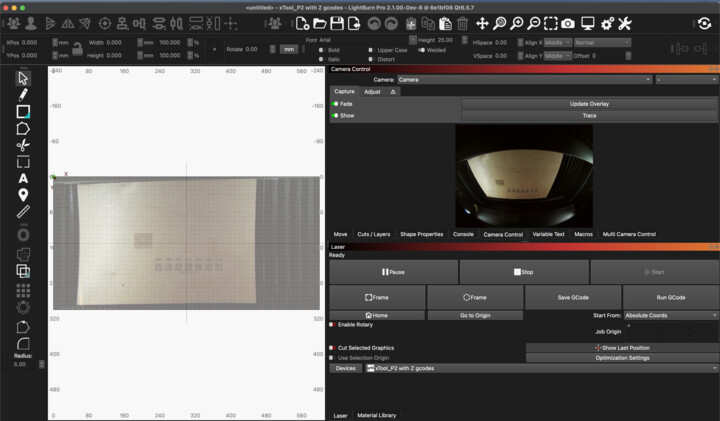The image size is (720, 421).
Task: Open the Material Library tab
Action: click(377, 415)
